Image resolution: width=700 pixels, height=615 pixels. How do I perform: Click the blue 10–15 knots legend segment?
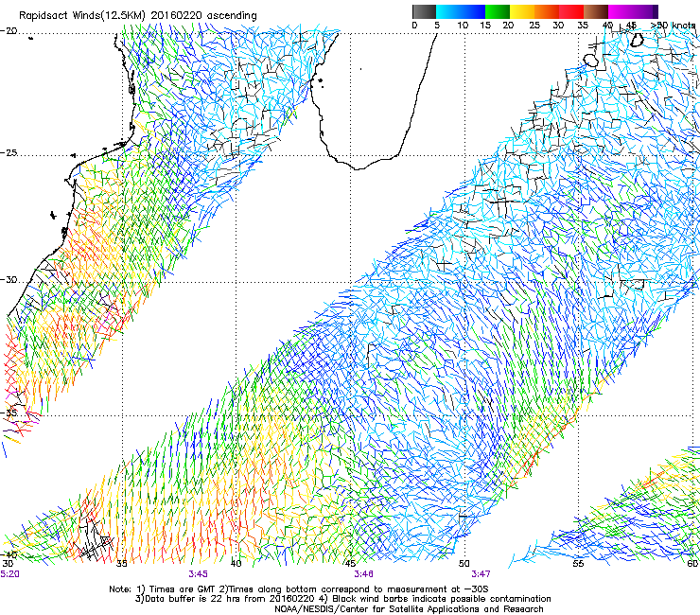(473, 11)
